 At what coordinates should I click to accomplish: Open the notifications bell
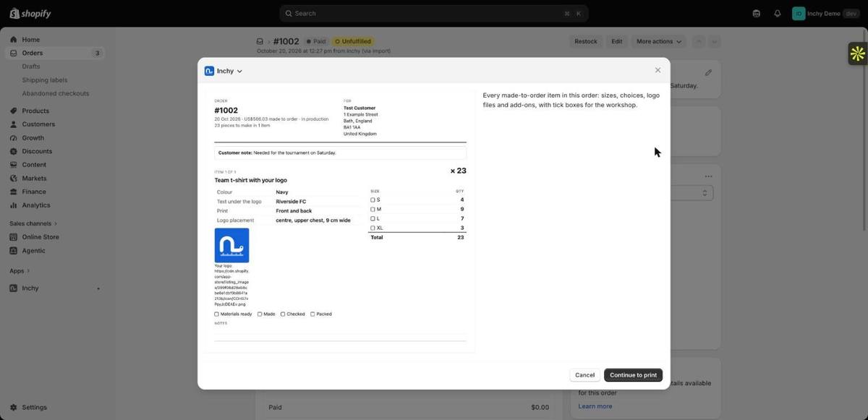(x=778, y=13)
